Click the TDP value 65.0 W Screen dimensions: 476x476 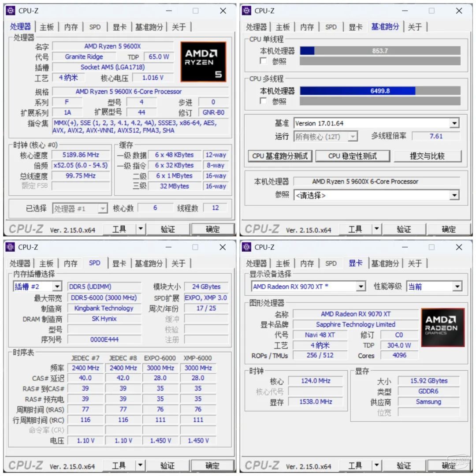click(159, 57)
